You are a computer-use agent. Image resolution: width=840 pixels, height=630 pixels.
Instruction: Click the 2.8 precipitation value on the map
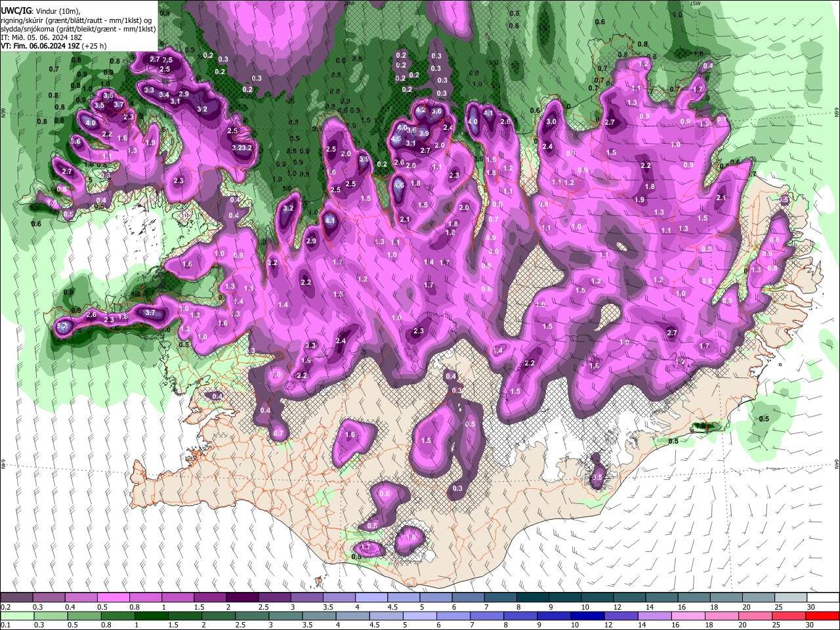point(505,121)
